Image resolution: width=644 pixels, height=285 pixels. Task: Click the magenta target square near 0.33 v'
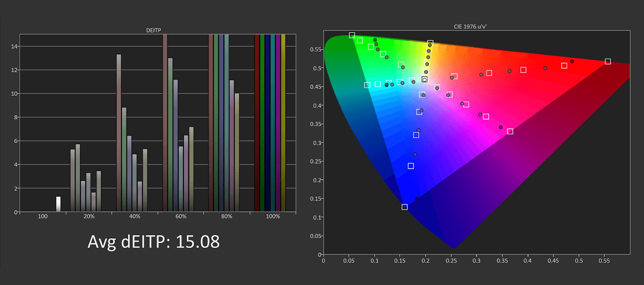[510, 132]
